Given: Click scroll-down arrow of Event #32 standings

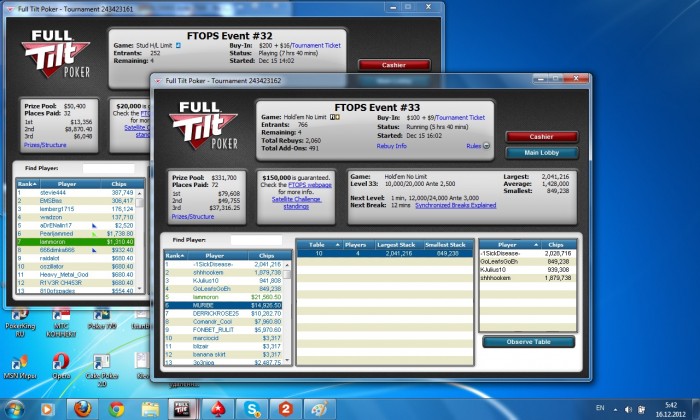Looking at the screenshot, I should coord(140,289).
